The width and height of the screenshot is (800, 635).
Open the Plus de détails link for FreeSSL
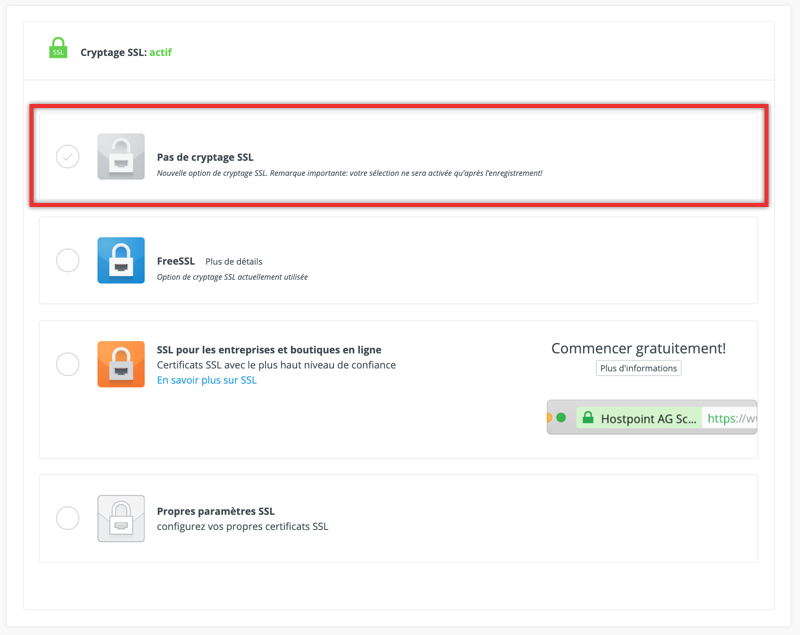(234, 262)
